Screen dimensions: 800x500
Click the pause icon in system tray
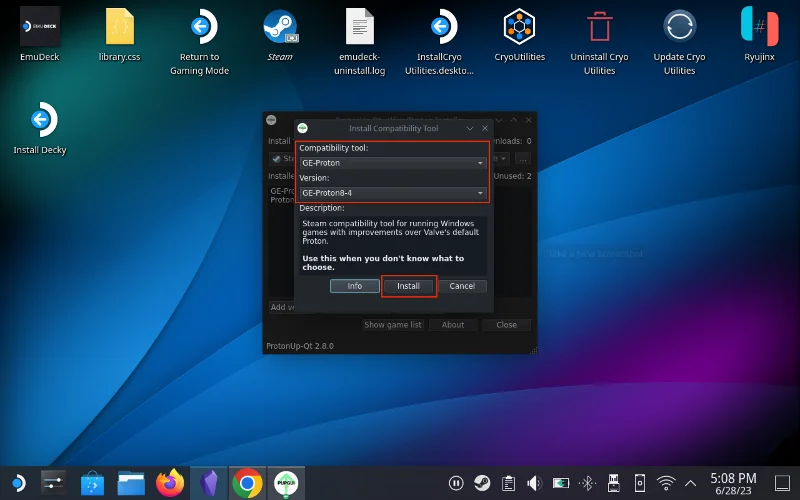coord(456,483)
